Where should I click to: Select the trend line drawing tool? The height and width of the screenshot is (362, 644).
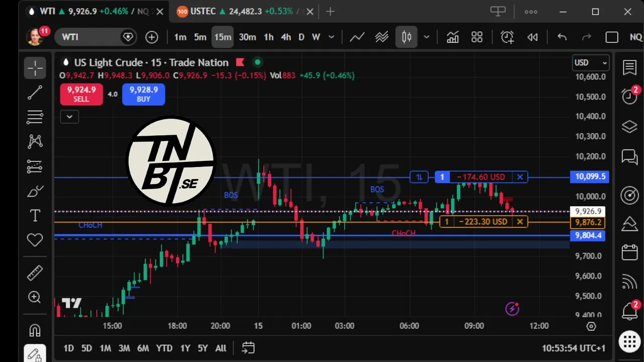coord(35,93)
